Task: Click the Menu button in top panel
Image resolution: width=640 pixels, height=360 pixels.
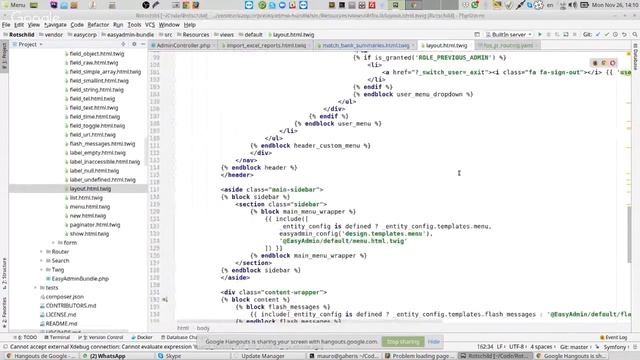Action: [x=14, y=5]
